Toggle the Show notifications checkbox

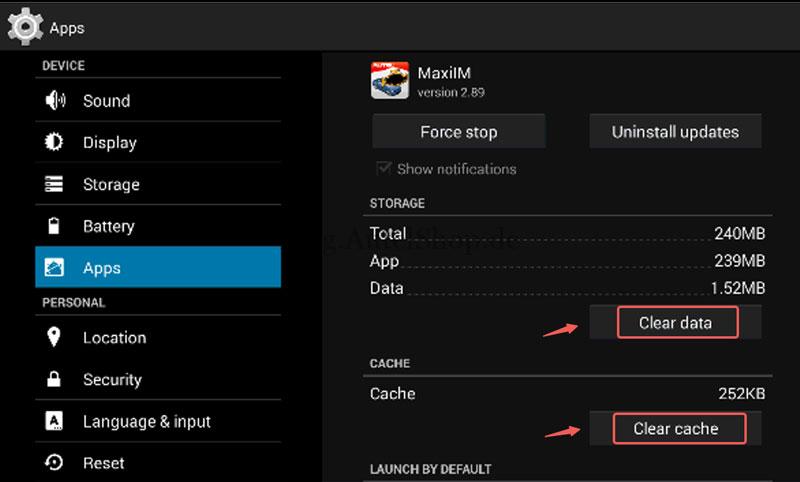[x=383, y=169]
